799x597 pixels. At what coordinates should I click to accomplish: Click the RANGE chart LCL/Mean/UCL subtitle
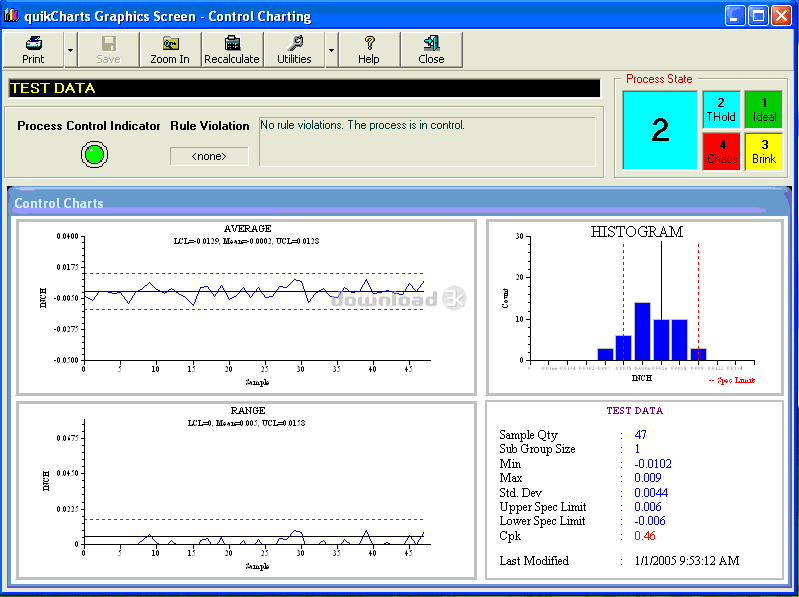click(x=247, y=423)
